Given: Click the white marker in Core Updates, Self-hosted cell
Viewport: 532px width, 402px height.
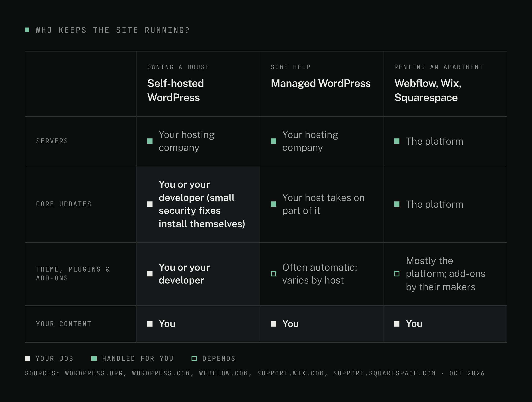Looking at the screenshot, I should coord(150,204).
